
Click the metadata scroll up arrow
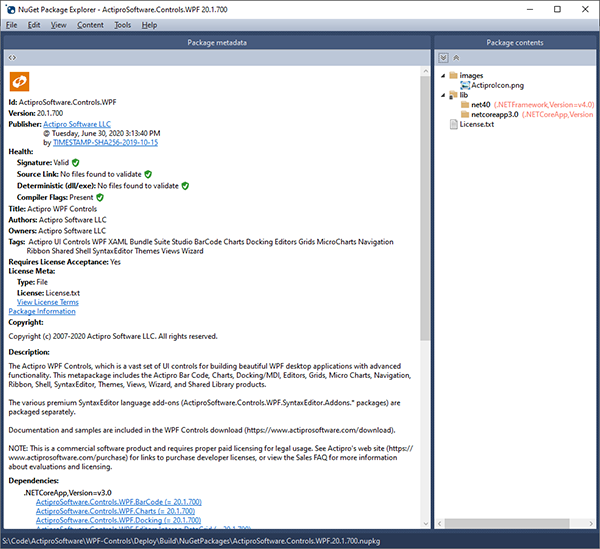pos(425,71)
